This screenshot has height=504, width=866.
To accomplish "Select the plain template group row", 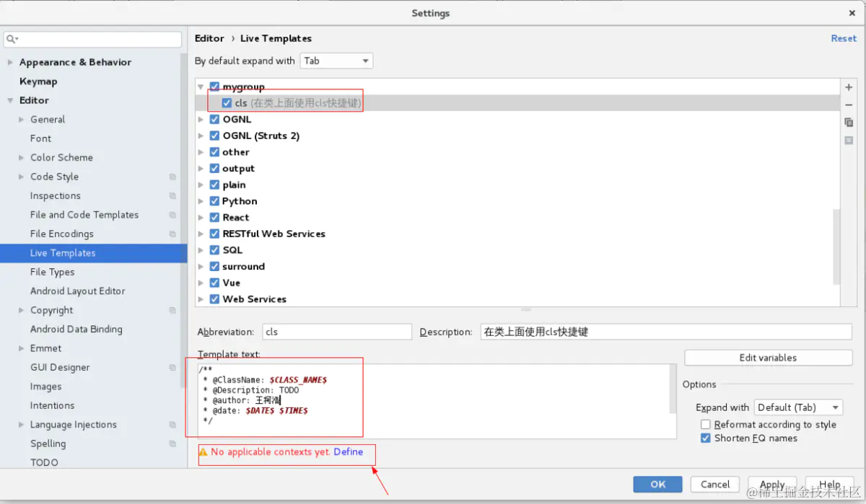I will point(517,185).
